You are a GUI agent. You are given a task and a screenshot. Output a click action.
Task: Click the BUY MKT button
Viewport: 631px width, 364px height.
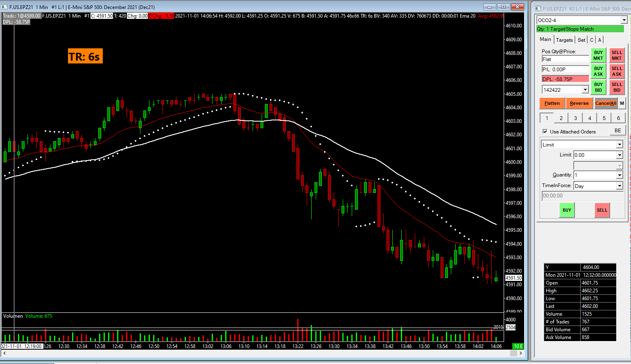(x=598, y=55)
